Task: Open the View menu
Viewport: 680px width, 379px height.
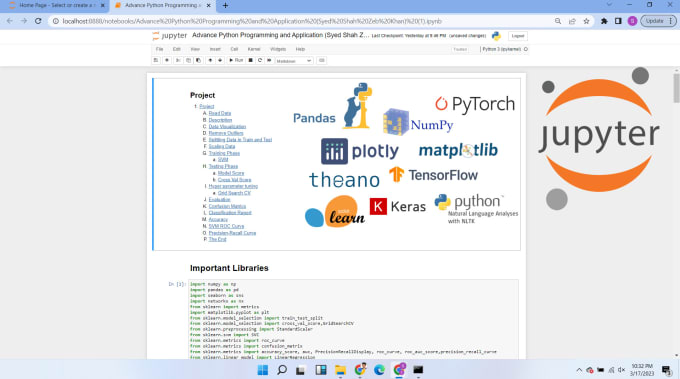Action: [x=195, y=49]
